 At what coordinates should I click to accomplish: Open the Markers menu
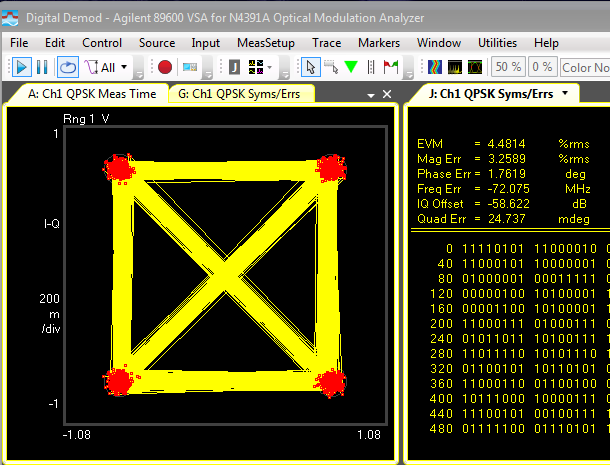379,43
